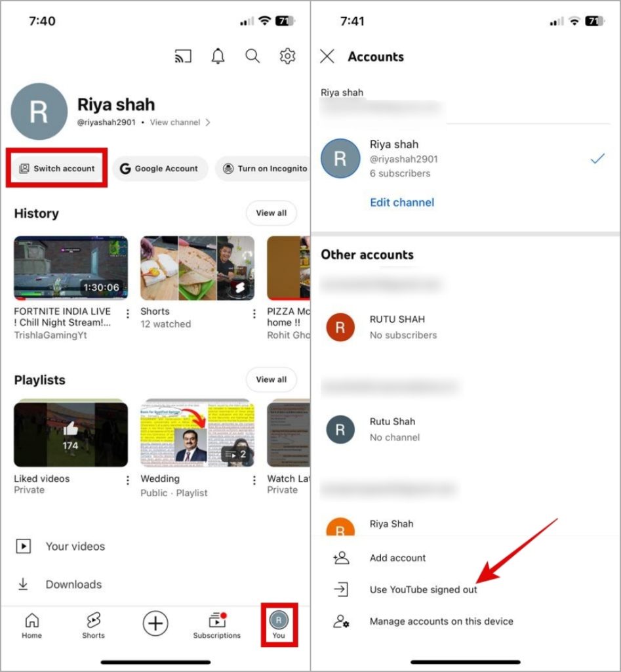Open Fortnite India Live video thumbnail
The height and width of the screenshot is (672, 621).
(71, 268)
